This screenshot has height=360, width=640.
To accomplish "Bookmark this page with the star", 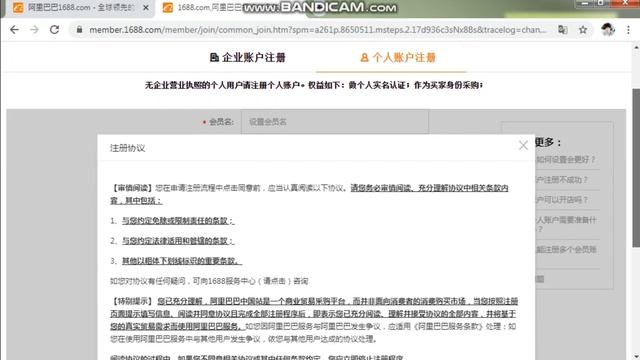I will click(583, 30).
